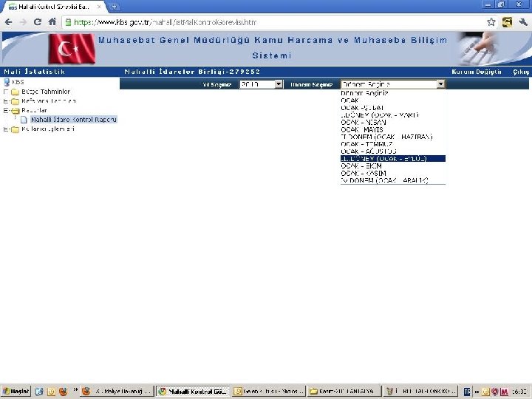Choose highlighted III. DÖNEM (OCAK - EYLÜL) option
The image size is (532, 399).
click(392, 158)
